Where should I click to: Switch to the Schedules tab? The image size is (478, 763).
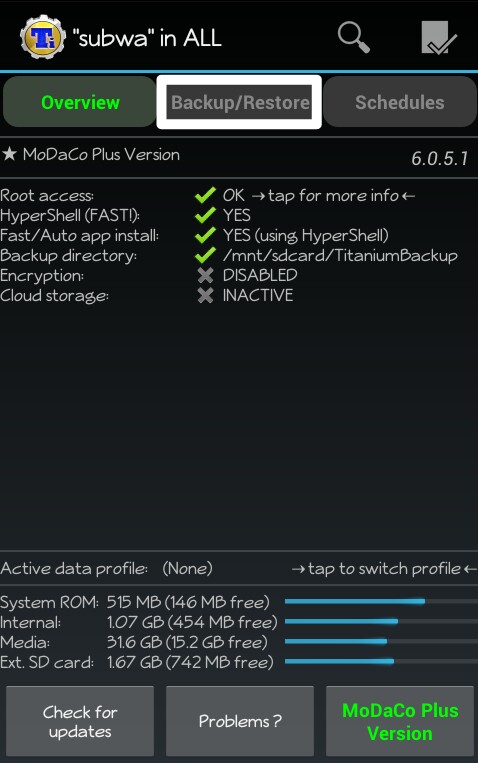(x=400, y=102)
